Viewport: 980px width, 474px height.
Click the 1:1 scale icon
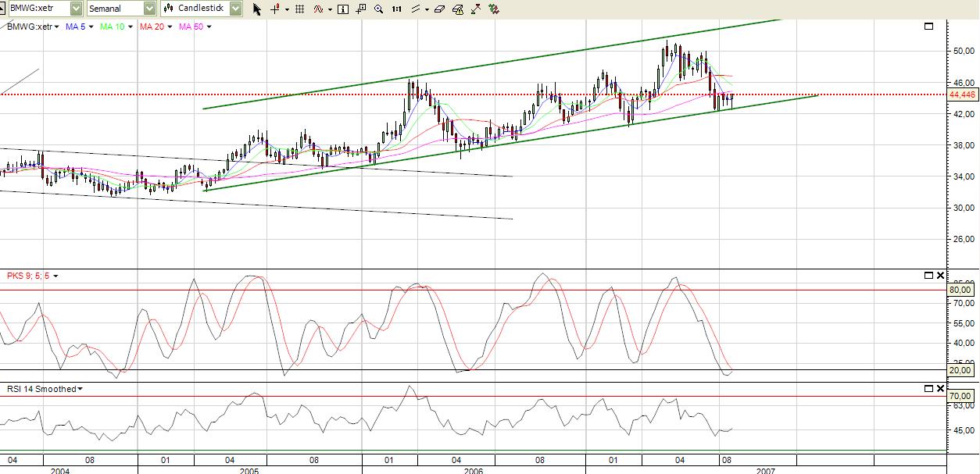click(396, 9)
